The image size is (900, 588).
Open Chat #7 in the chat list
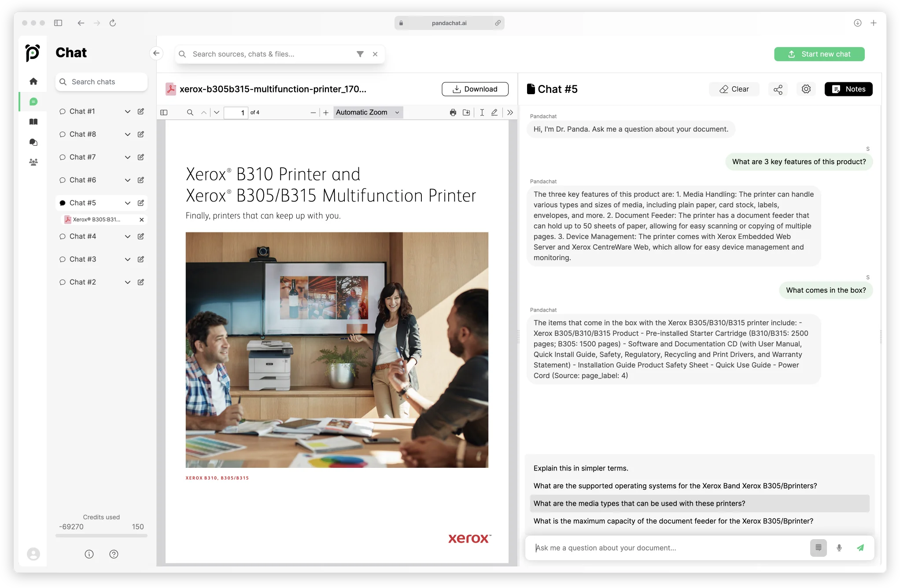[x=83, y=157]
